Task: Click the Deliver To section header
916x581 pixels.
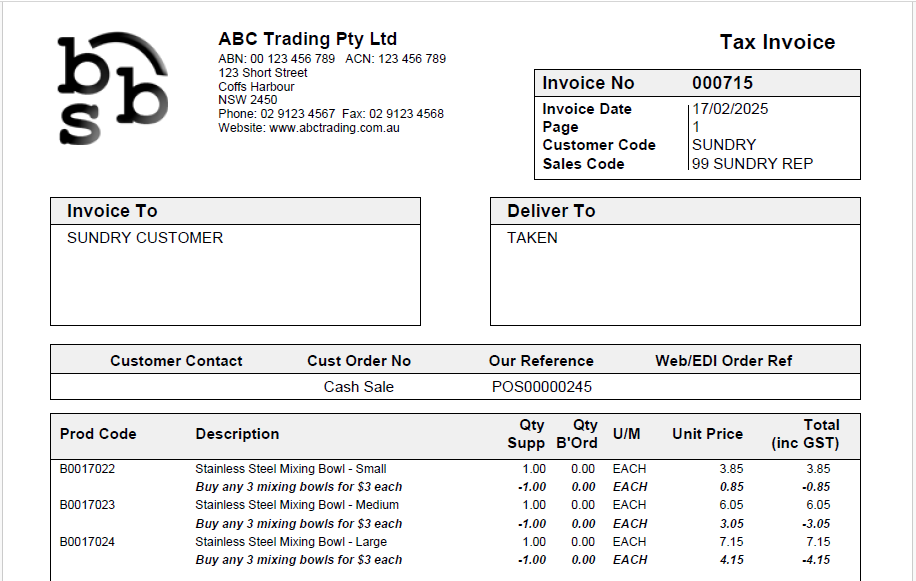Action: click(551, 211)
